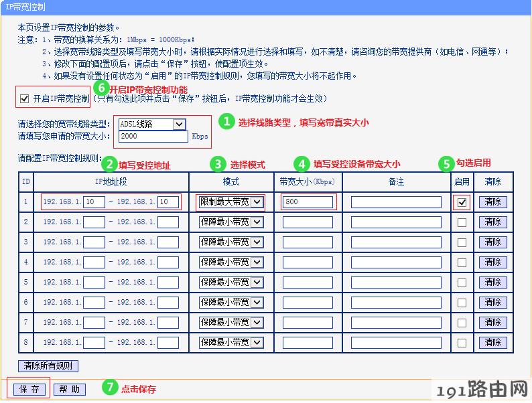The height and width of the screenshot is (403, 532).
Task: Uncheck the 启用 checkbox in row 1
Action: [x=462, y=202]
